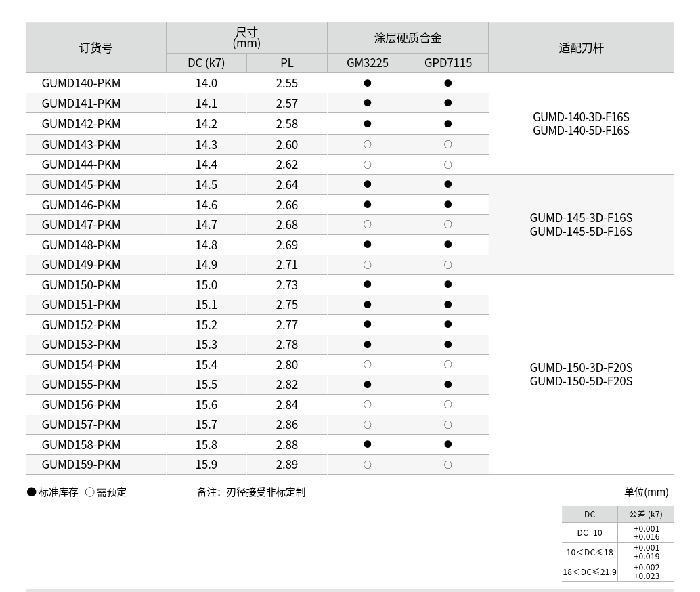Screen dimensions: 700x592
Task: Click the GPD7115 filled dot for GUMD148-PKM
Action: 447,245
